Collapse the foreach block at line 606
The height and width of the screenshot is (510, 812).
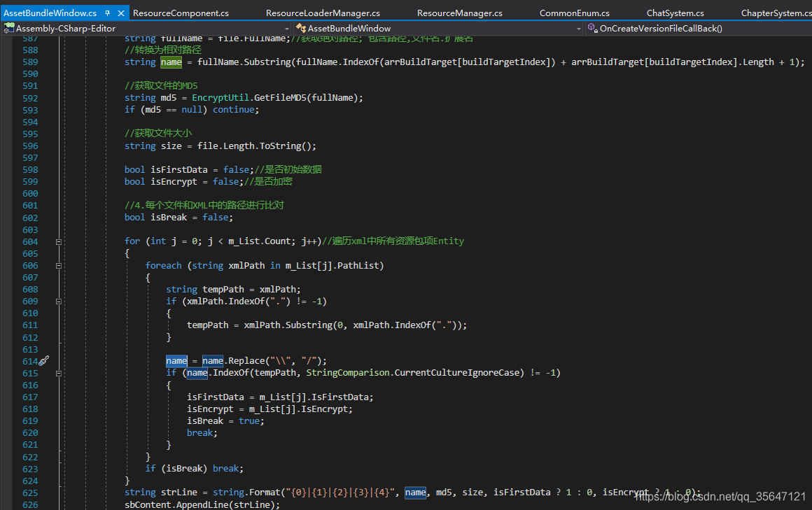coord(59,266)
